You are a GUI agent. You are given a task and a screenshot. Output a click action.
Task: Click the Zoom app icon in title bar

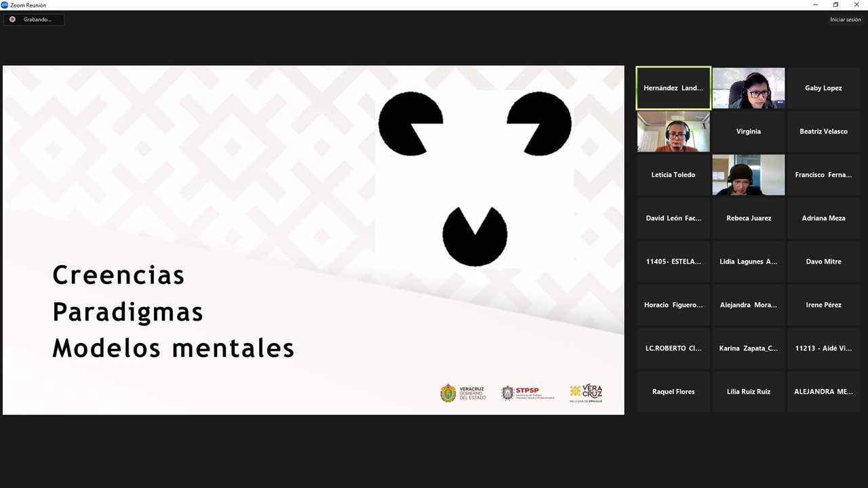pos(5,5)
